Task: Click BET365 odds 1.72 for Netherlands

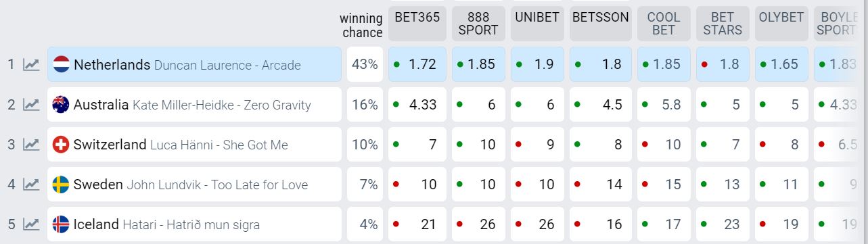Action: coord(417,65)
